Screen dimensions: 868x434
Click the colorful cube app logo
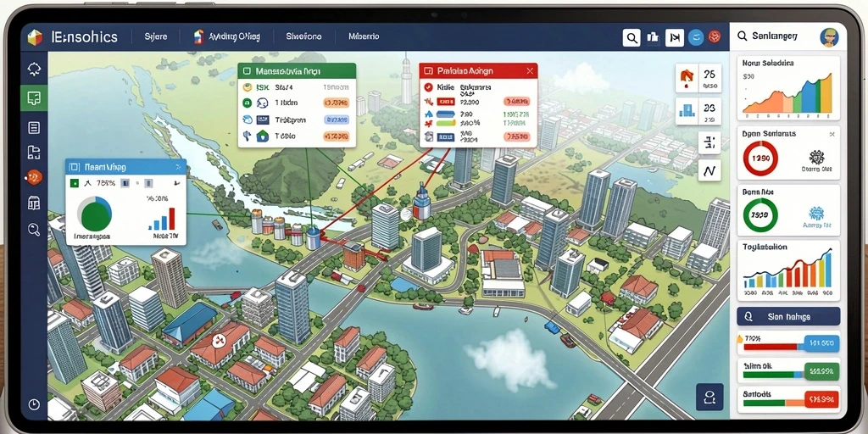(x=34, y=37)
